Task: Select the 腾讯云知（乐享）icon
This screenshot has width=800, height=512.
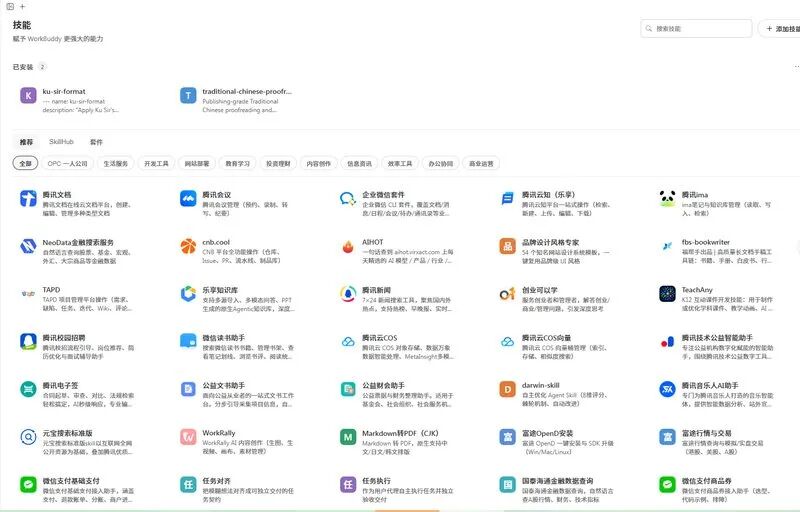Action: point(508,198)
